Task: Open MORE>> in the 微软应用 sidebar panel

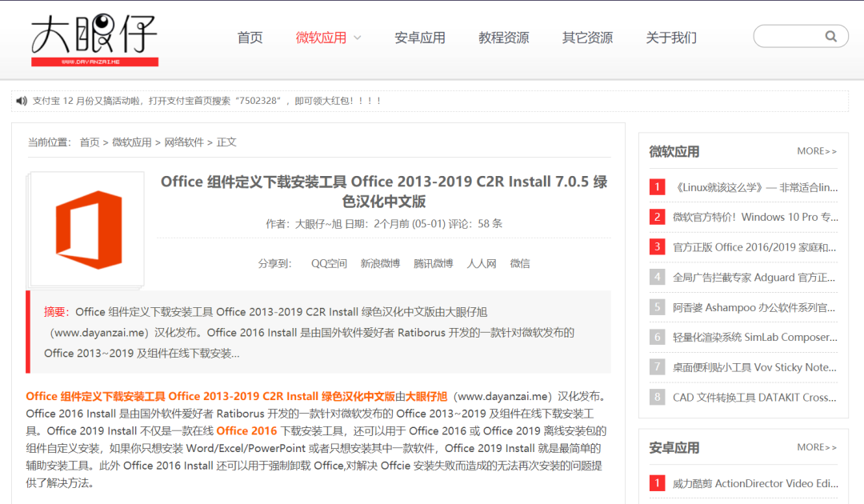Action: [817, 151]
